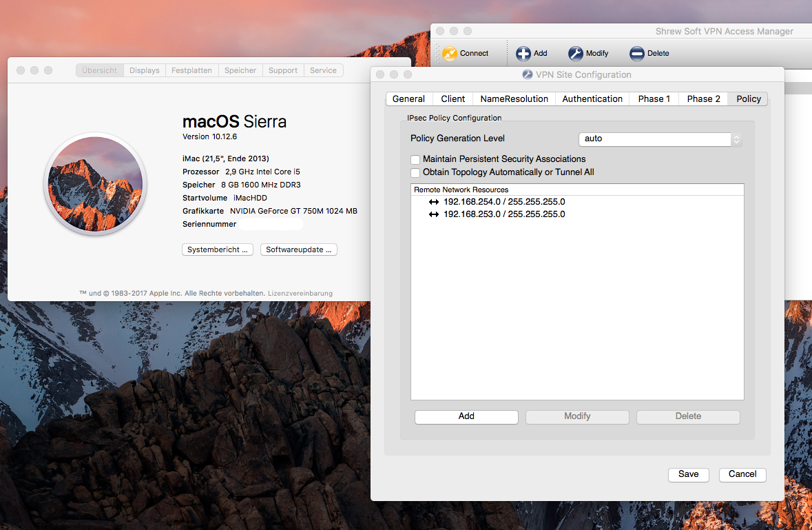Click the Speicher 8 GB 1600 MHz DDR3 value

coord(261,185)
